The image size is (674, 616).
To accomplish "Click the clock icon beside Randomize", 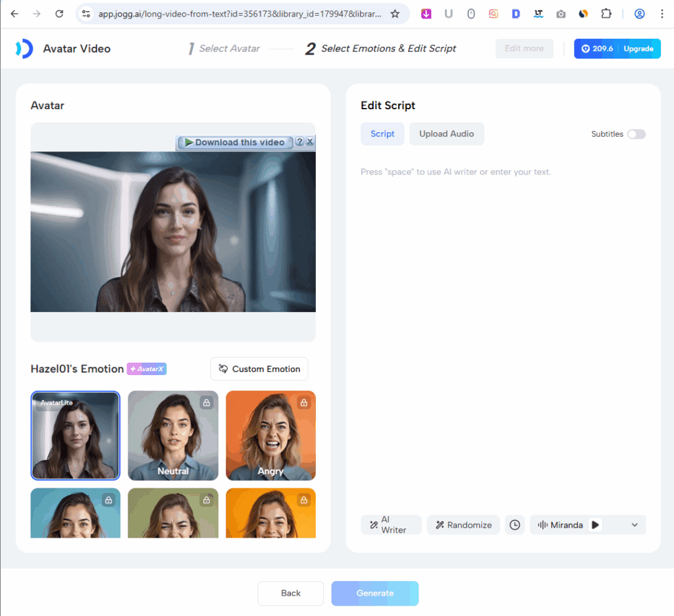I will coord(515,525).
